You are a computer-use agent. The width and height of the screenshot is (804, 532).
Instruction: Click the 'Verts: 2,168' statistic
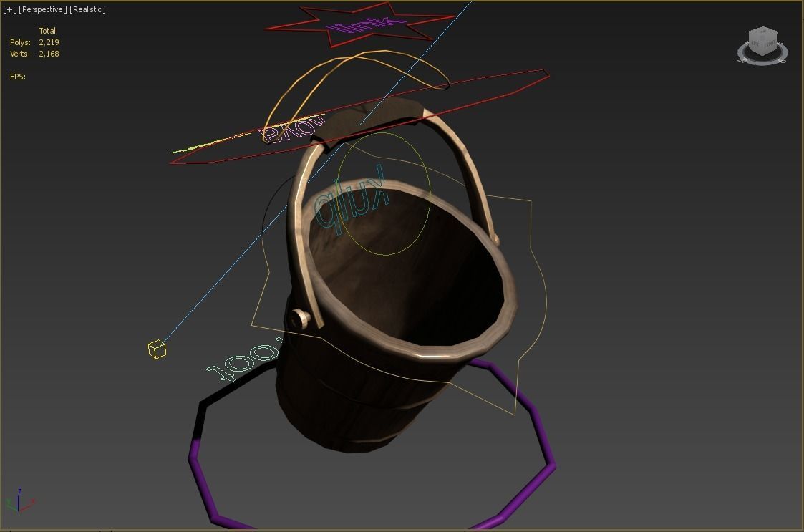coord(34,54)
